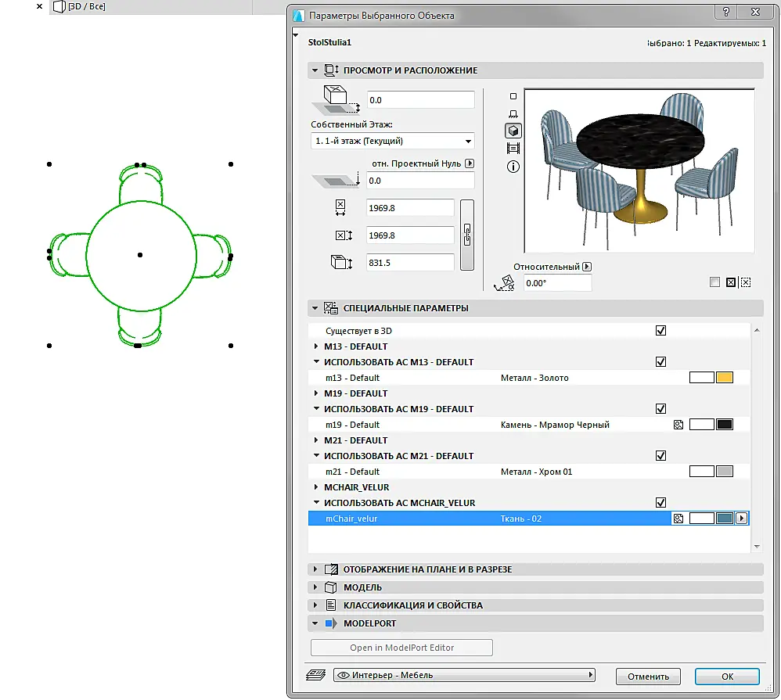Open 'отн. Проектный Нуль' arrow menu

click(470, 163)
